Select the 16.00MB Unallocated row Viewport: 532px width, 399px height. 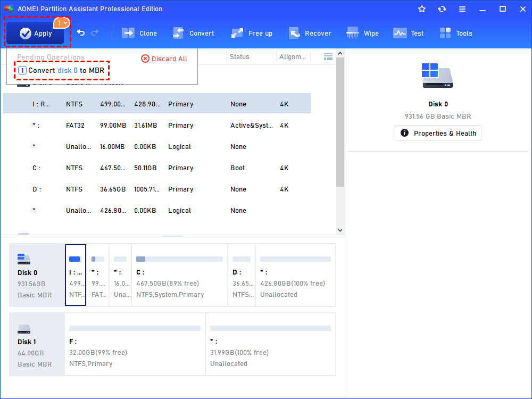tap(157, 147)
